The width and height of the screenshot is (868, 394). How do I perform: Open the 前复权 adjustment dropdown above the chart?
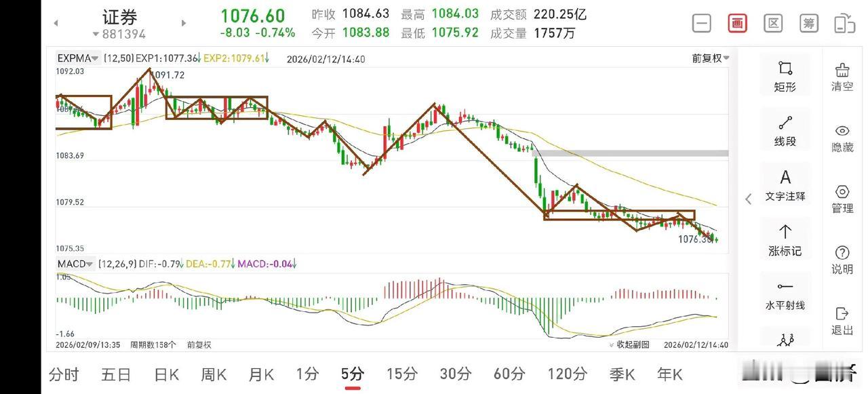coord(711,58)
